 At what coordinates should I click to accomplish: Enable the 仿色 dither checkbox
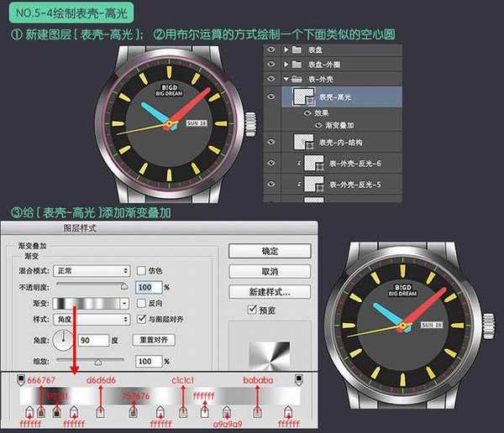(x=140, y=271)
